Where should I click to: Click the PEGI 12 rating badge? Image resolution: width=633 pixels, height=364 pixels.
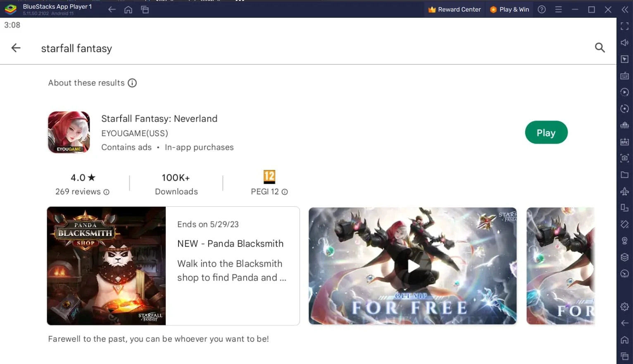click(269, 177)
